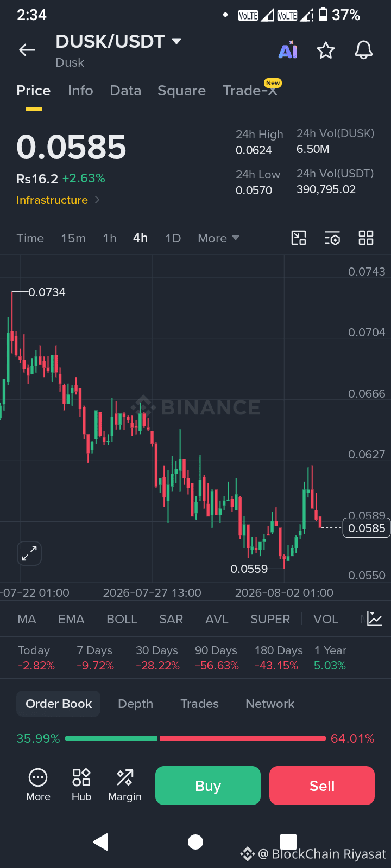Tap the 0.0734 high marker on chart
The height and width of the screenshot is (868, 391).
coord(47,292)
